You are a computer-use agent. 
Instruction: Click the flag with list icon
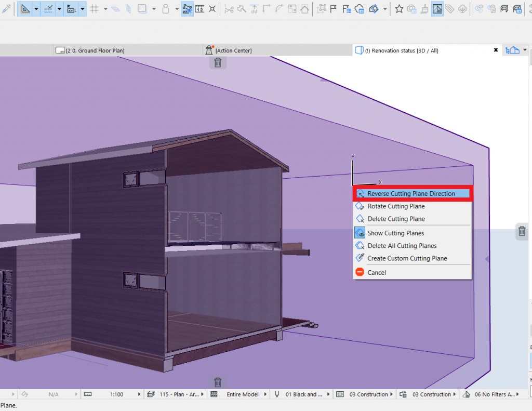pyautogui.click(x=347, y=9)
